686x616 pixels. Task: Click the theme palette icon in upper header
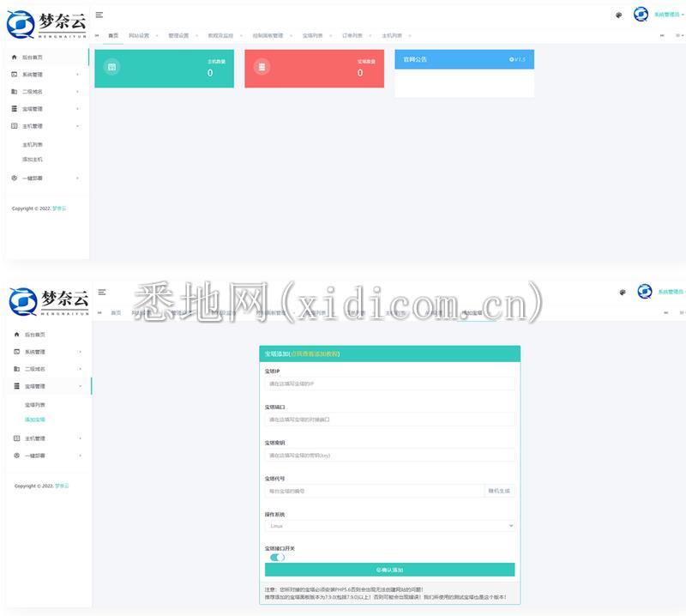click(618, 15)
